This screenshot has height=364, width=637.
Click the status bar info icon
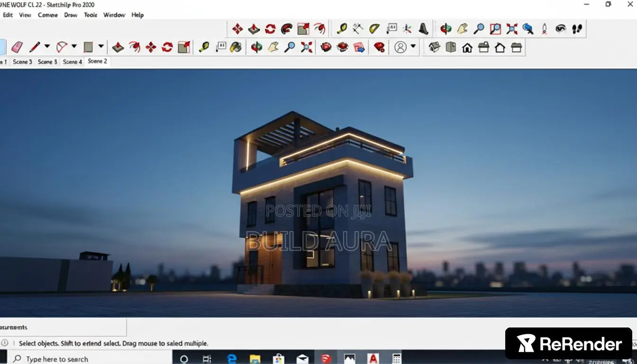[x=5, y=343]
